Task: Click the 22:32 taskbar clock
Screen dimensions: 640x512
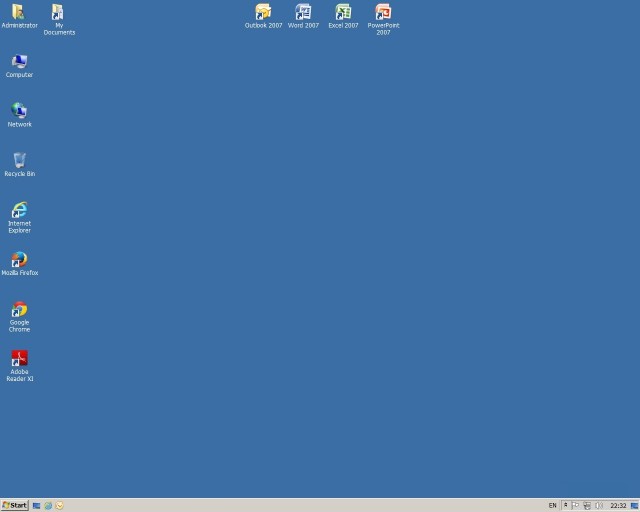Action: (618, 505)
